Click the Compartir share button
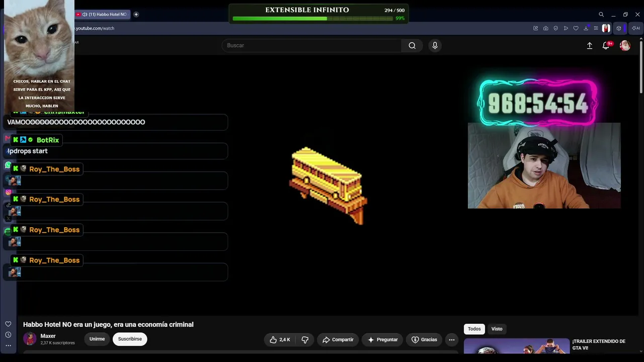Viewport: 644px width, 362px height. click(x=338, y=340)
